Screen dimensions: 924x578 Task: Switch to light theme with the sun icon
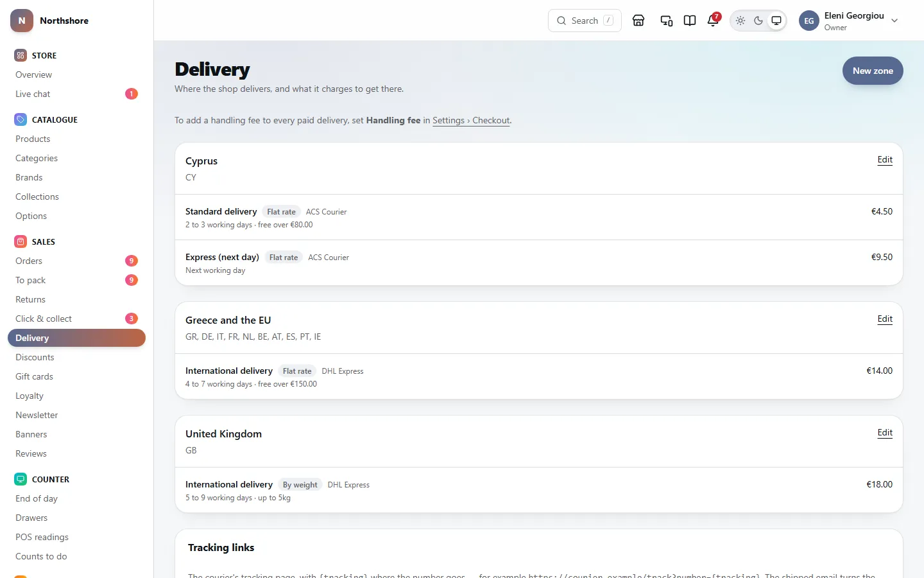tap(740, 21)
